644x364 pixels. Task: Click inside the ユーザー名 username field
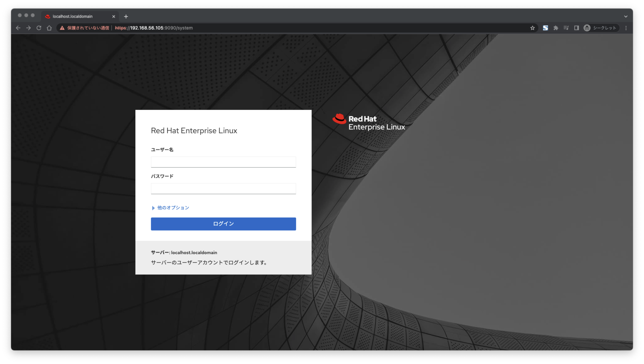[223, 162]
